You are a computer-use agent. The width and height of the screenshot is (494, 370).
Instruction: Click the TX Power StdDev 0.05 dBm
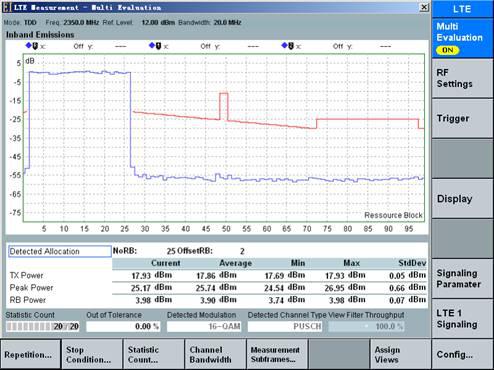click(x=408, y=275)
